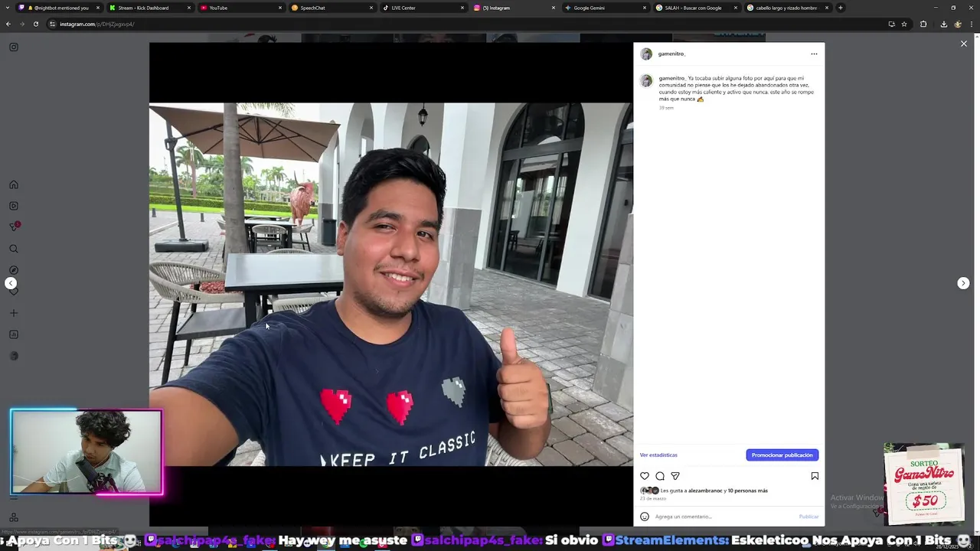This screenshot has height=551, width=980.
Task: Share the post with the paper plane icon
Action: 675,476
